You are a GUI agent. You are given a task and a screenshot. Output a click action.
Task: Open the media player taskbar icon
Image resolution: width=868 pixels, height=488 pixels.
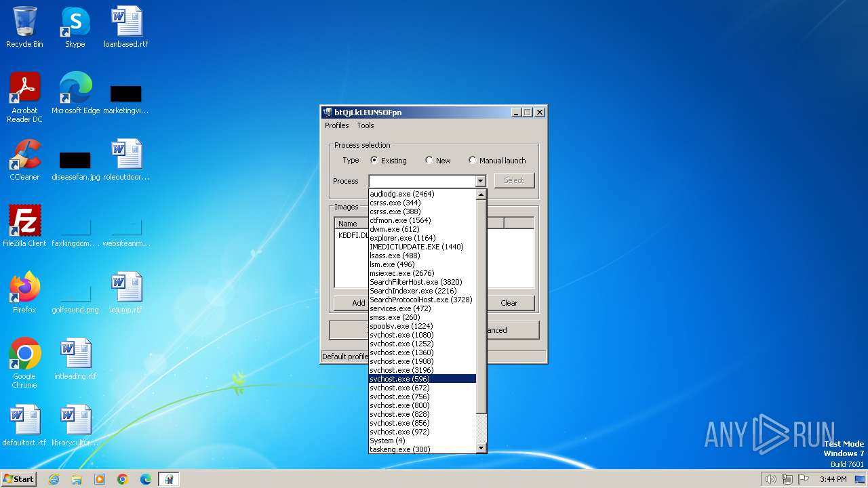(100, 479)
